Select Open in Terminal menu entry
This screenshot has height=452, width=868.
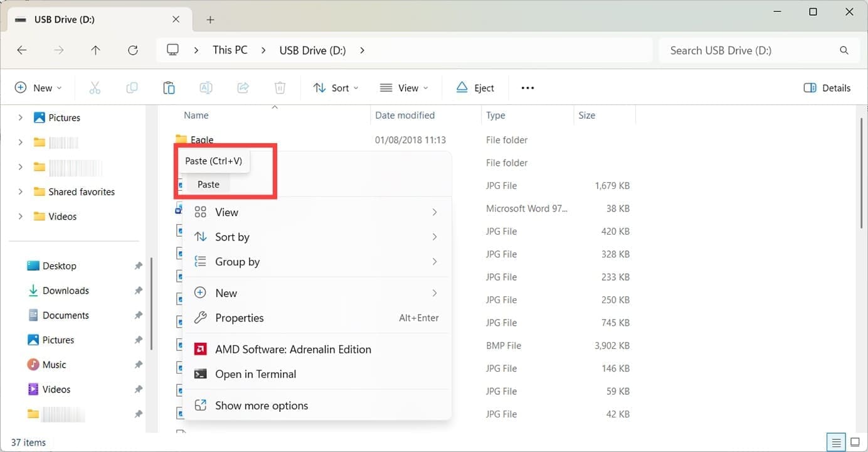tap(317, 374)
